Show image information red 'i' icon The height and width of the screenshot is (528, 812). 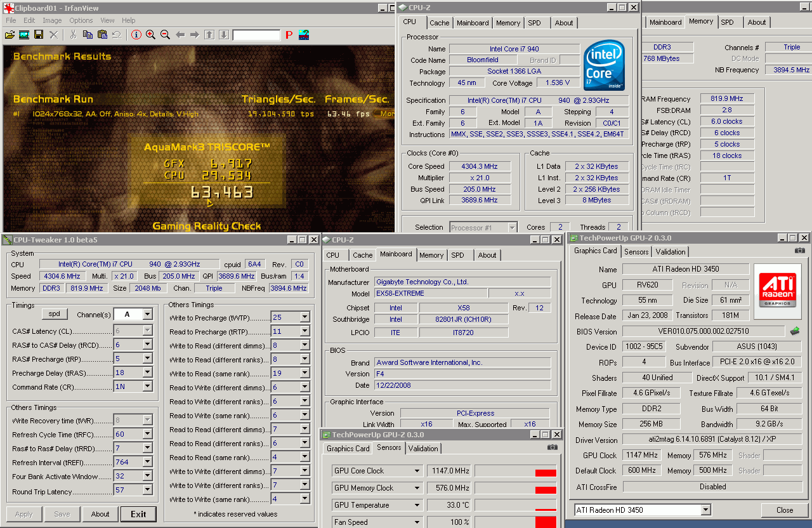(136, 35)
